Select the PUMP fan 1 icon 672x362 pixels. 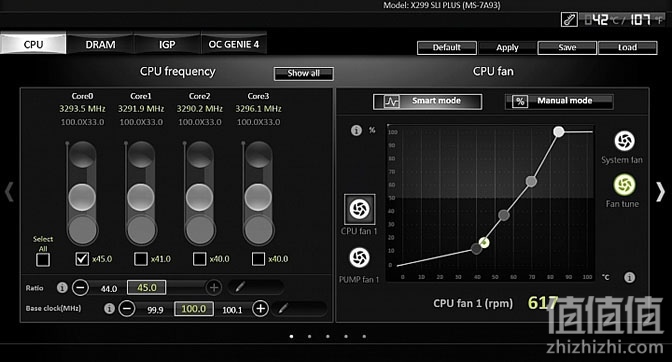pos(360,257)
